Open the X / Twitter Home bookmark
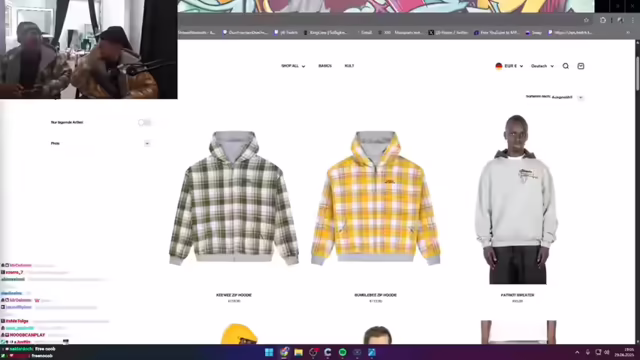 point(448,33)
